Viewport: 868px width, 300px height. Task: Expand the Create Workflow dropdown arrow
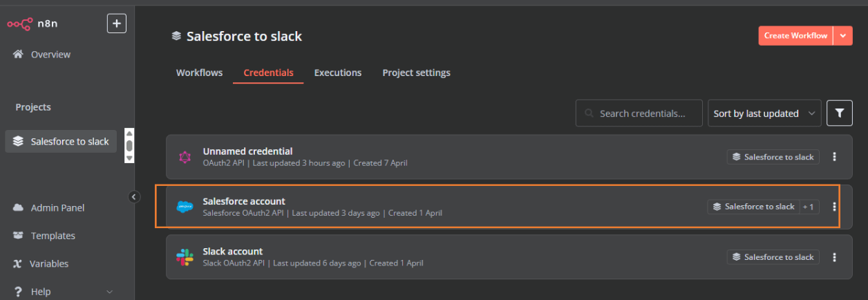click(x=842, y=36)
